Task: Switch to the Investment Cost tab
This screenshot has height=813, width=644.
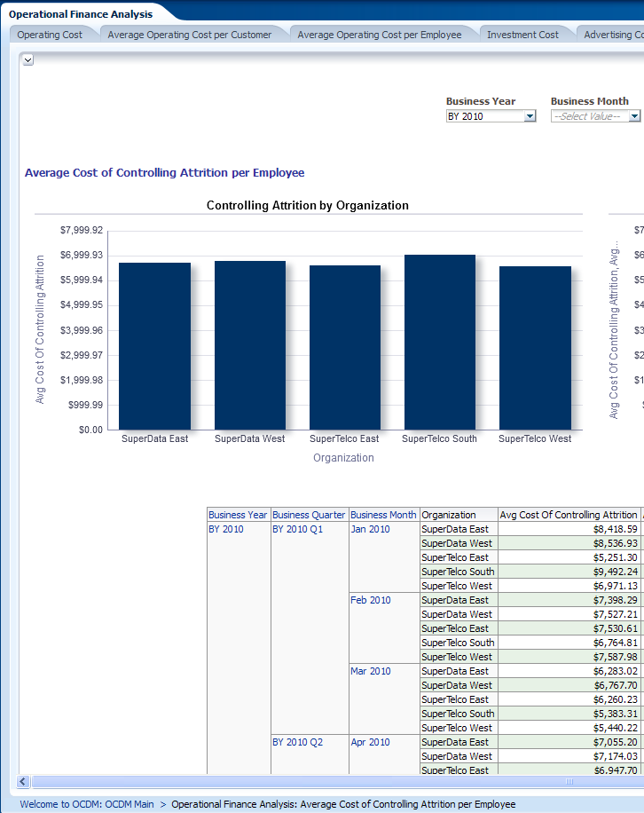Action: click(x=522, y=35)
